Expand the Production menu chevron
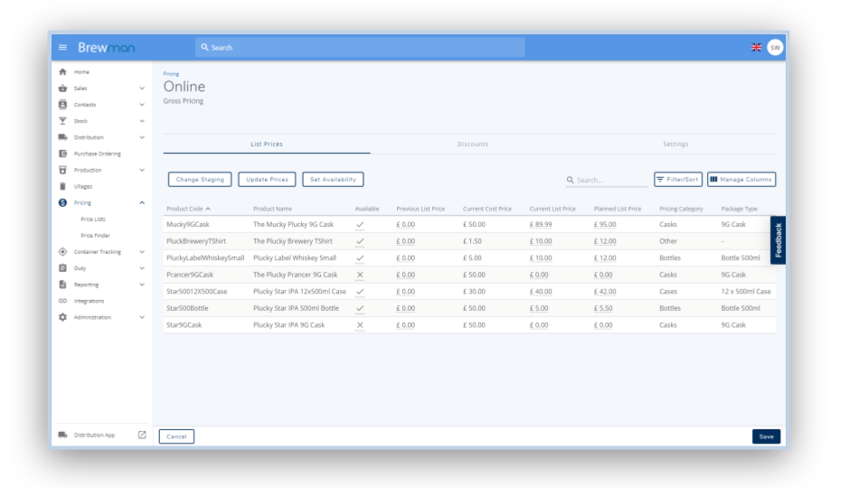The width and height of the screenshot is (868, 488). tap(142, 170)
